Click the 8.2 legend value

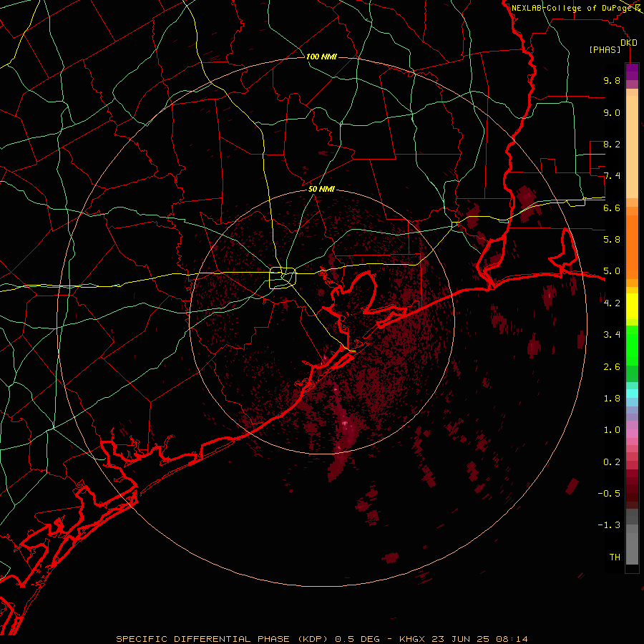(x=612, y=144)
